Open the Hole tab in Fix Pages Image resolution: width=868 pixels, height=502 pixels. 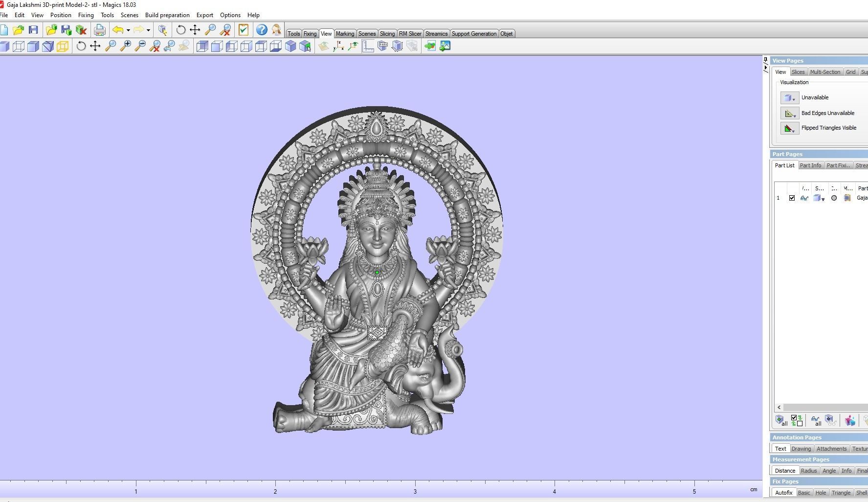[821, 493]
